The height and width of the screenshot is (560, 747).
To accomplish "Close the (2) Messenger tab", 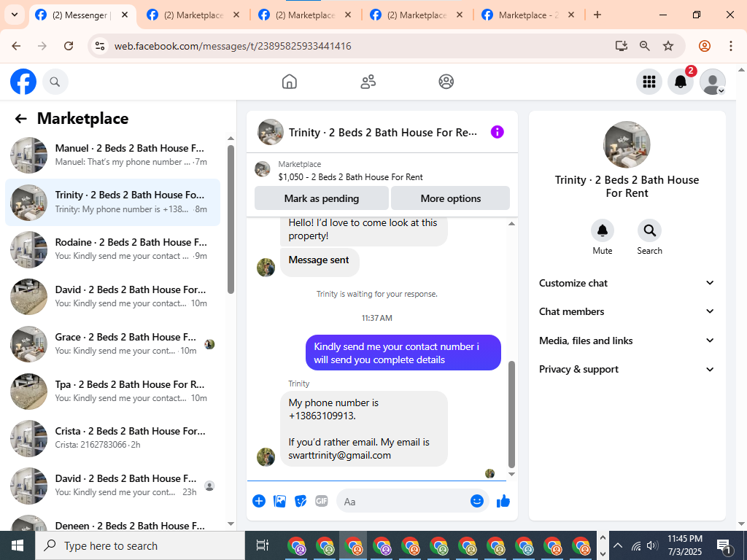I will (x=124, y=15).
